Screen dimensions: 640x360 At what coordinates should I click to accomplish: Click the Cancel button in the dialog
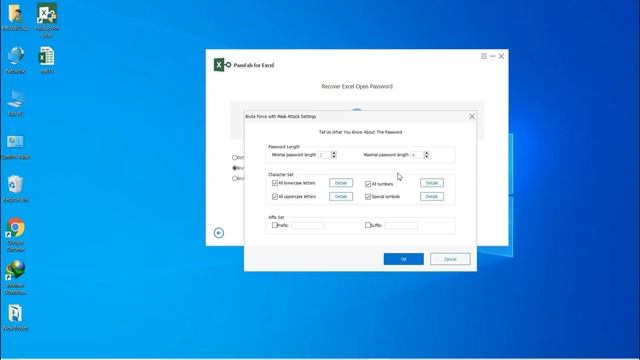(450, 259)
